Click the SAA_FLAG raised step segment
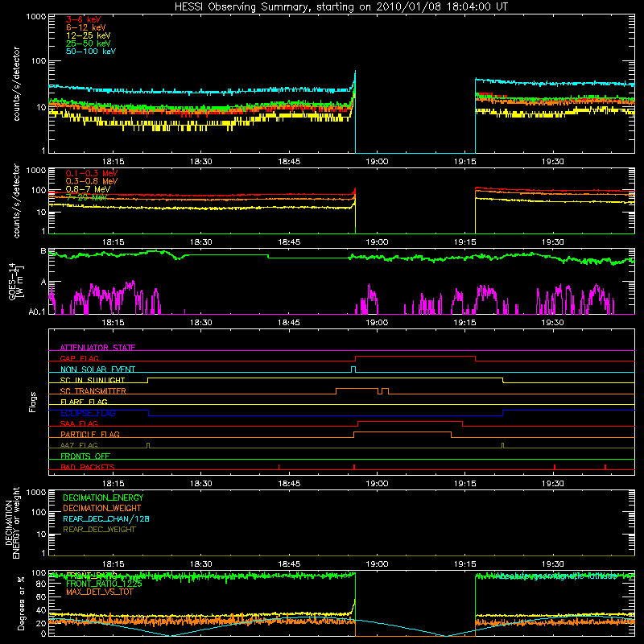The image size is (644, 644). pos(411,422)
